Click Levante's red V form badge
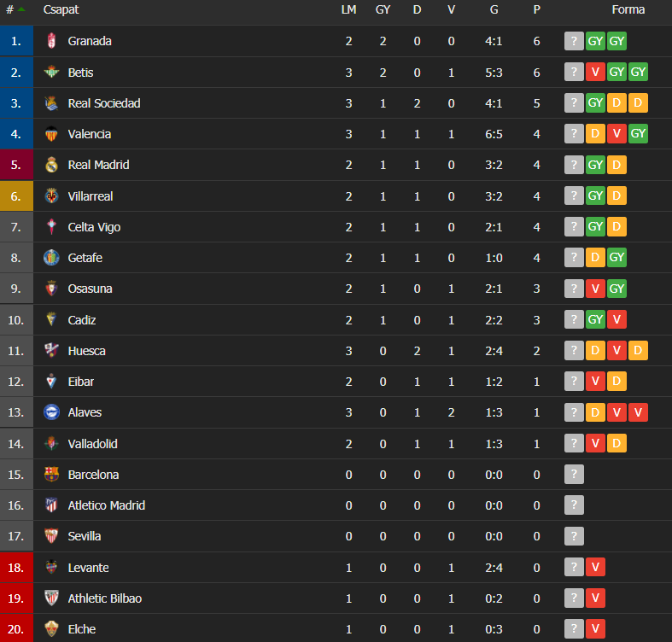This screenshot has width=672, height=642. tap(595, 567)
